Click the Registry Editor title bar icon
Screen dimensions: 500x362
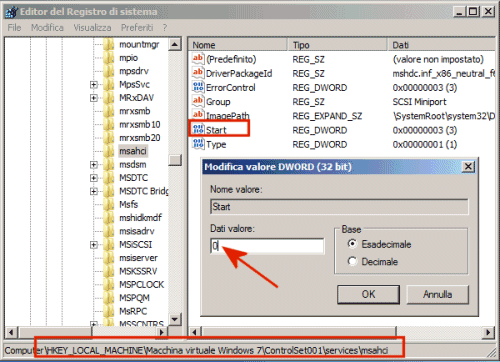coord(11,12)
